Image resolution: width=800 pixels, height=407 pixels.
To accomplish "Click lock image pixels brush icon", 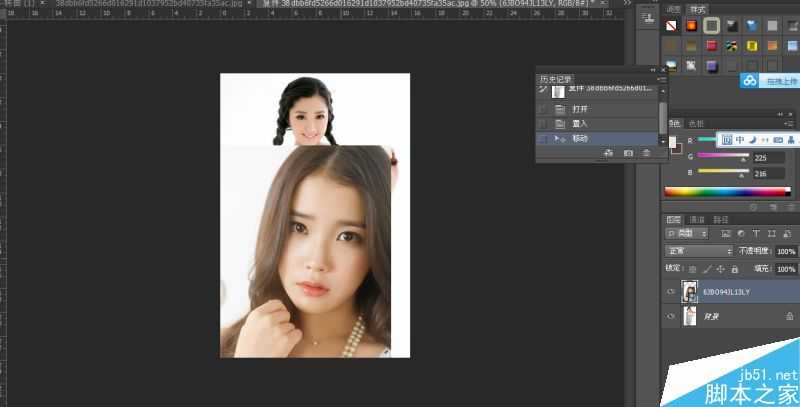I will (705, 269).
